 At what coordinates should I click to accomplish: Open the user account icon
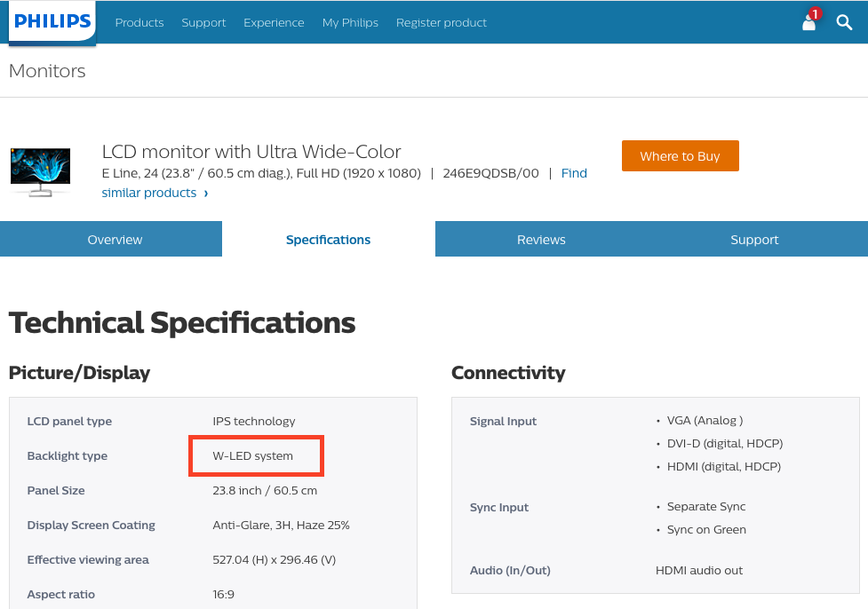click(808, 23)
